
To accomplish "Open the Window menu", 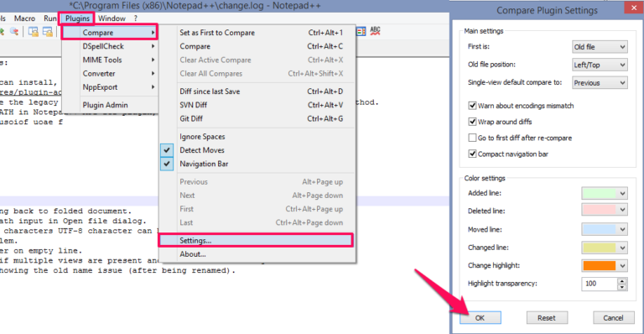I will [112, 18].
